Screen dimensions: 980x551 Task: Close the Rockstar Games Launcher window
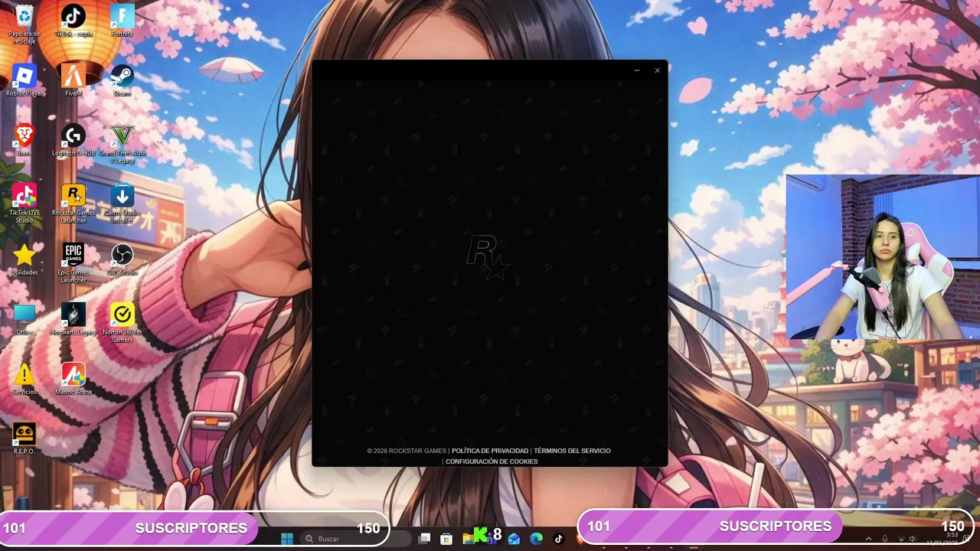(657, 70)
